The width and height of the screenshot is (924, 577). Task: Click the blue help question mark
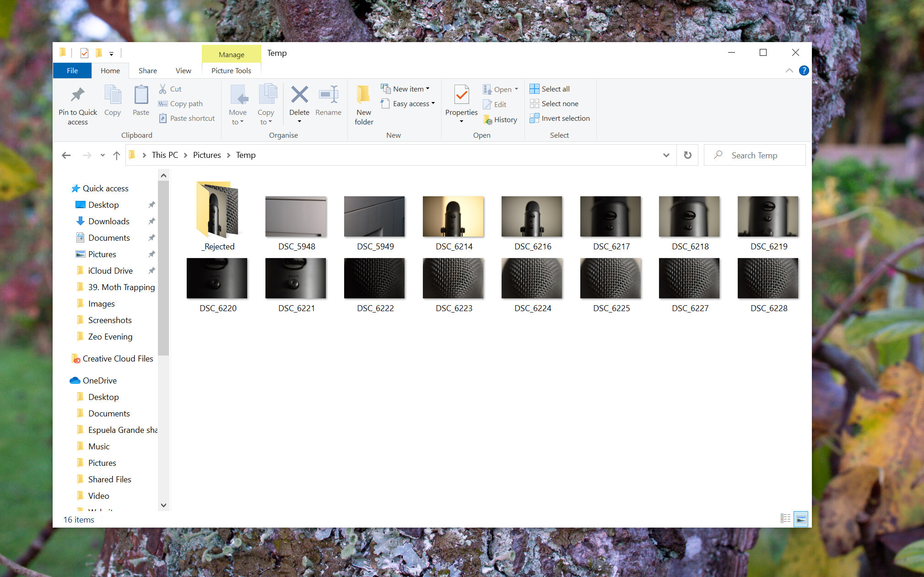804,70
